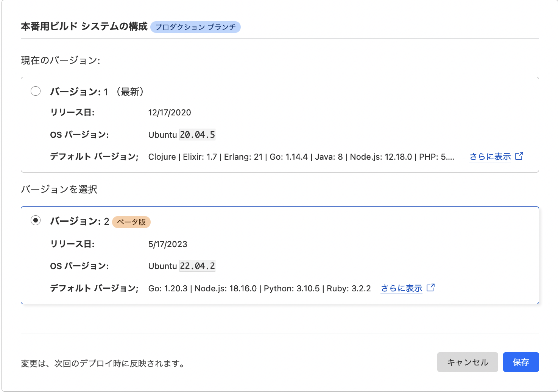Click the バージョンを選択 section label
The height and width of the screenshot is (392, 558).
coord(59,189)
